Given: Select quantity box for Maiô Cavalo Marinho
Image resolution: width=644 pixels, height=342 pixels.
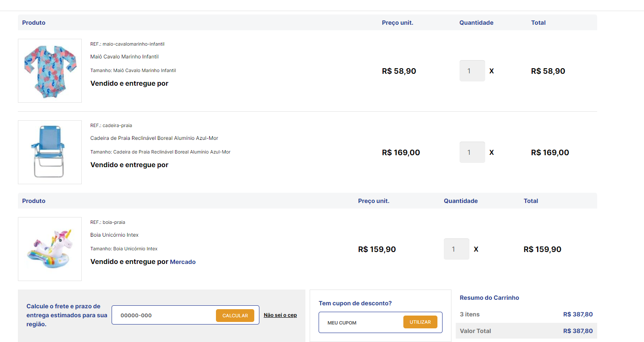Looking at the screenshot, I should point(472,71).
